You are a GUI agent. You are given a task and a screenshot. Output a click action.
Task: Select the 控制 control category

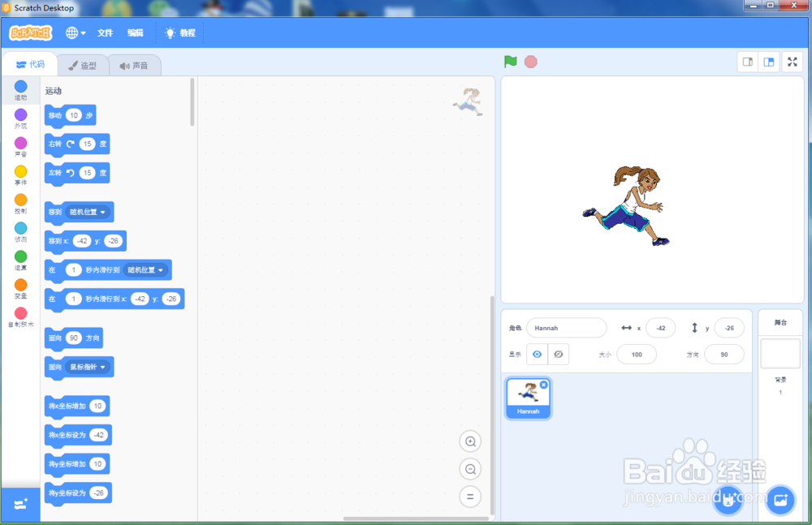click(x=21, y=204)
